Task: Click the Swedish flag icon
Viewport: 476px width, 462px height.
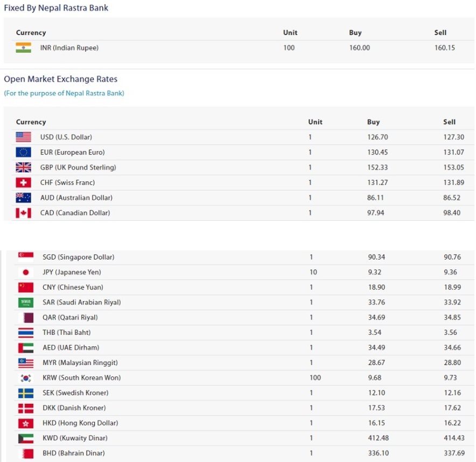Action: [26, 393]
